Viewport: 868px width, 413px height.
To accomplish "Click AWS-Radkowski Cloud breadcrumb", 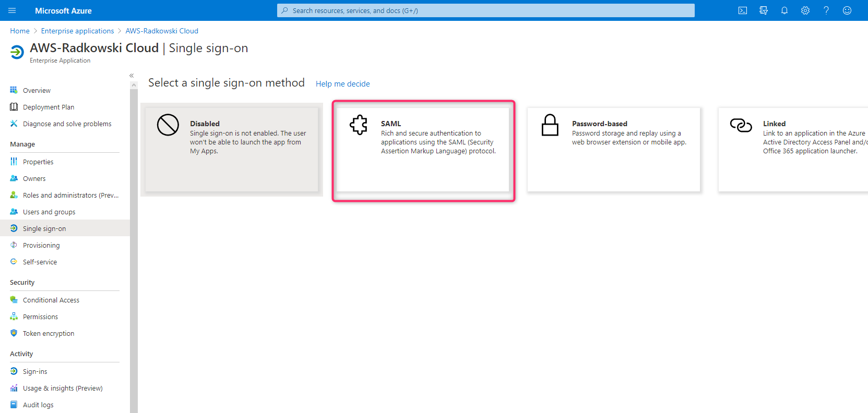I will point(162,31).
